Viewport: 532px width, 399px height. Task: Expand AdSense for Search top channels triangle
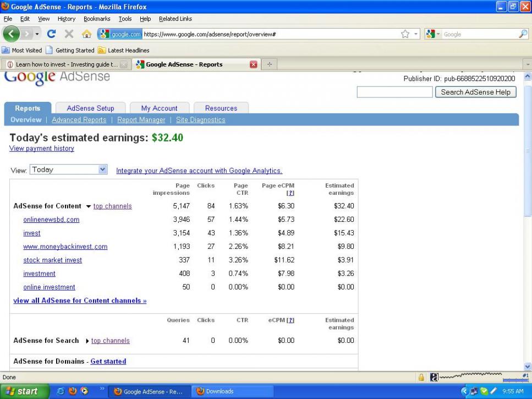pyautogui.click(x=87, y=341)
